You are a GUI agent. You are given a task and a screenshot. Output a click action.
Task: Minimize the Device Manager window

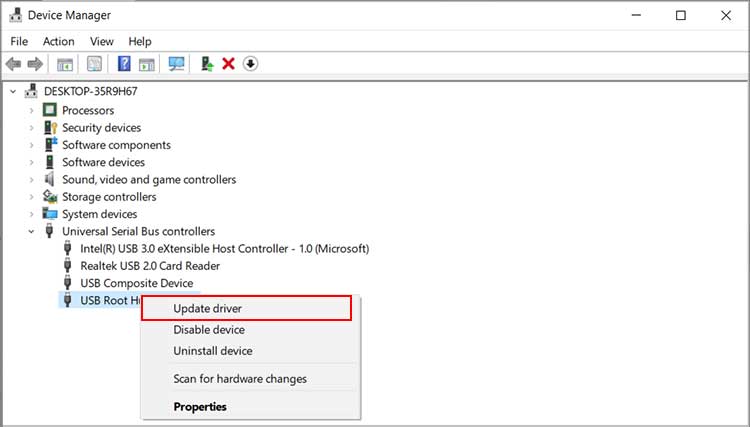tap(636, 15)
